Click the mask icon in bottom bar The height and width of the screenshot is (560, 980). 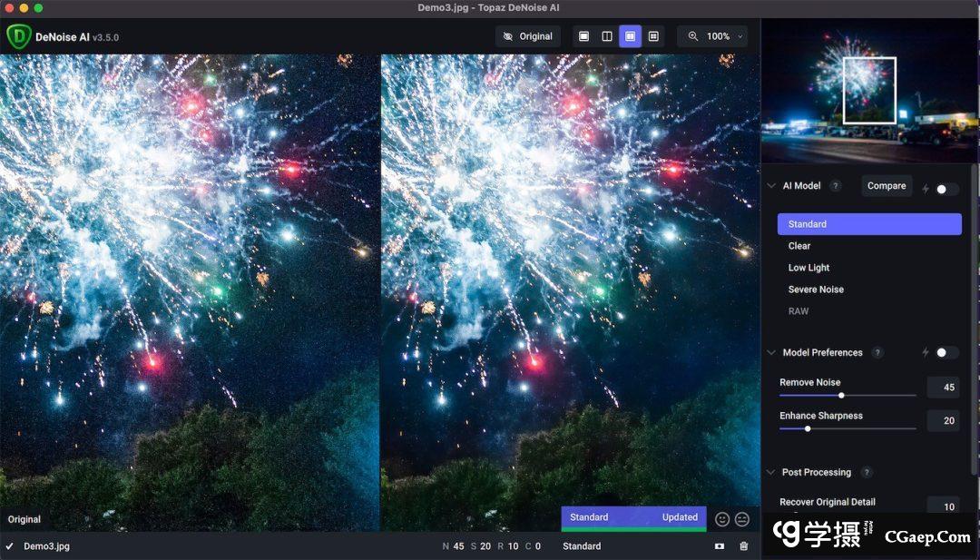720,546
